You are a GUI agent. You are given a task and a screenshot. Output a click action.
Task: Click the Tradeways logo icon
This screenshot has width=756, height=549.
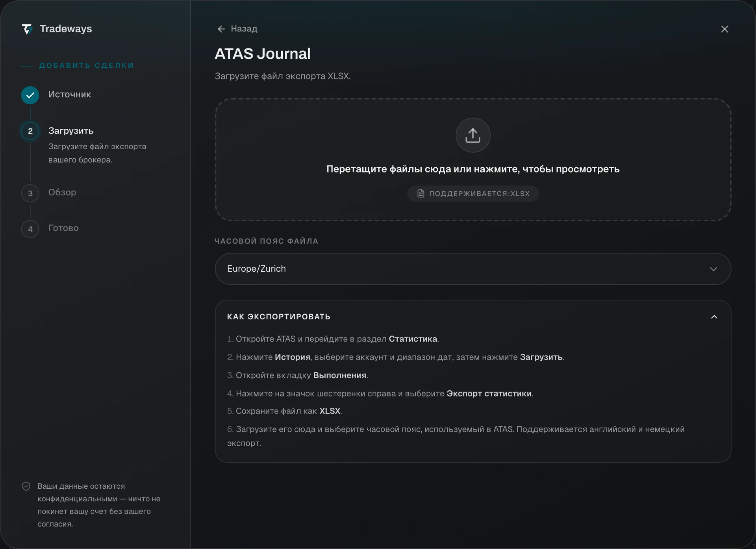27,29
